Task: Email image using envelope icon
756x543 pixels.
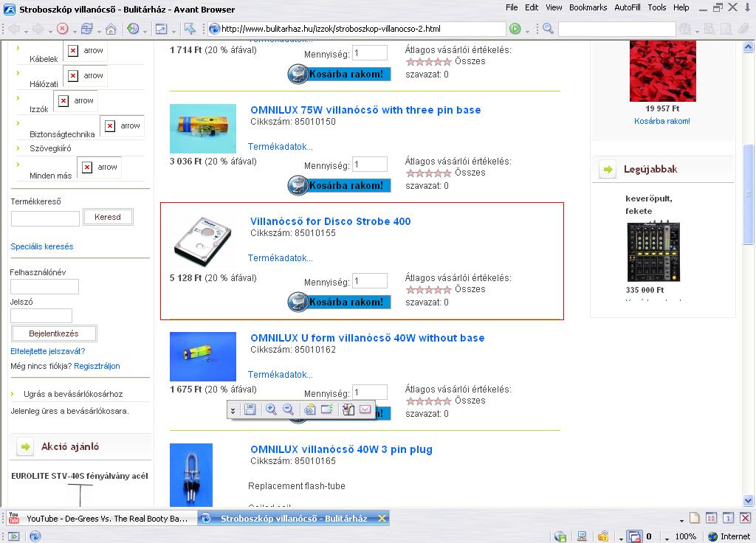Action: coord(365,410)
